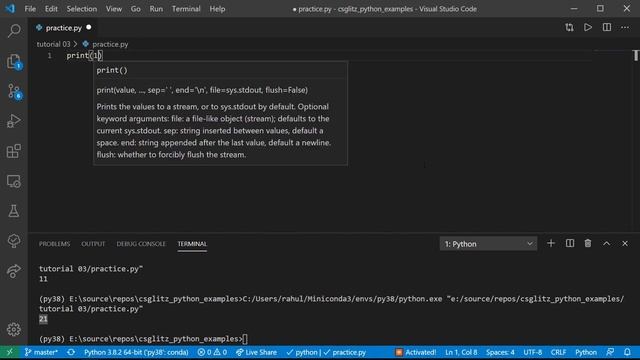Switch the git branch 'master*'

point(41,352)
